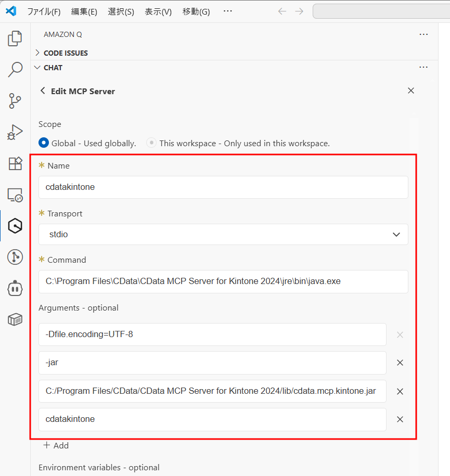Go back with the left arrow in title bar
The image size is (450, 476).
click(x=282, y=11)
